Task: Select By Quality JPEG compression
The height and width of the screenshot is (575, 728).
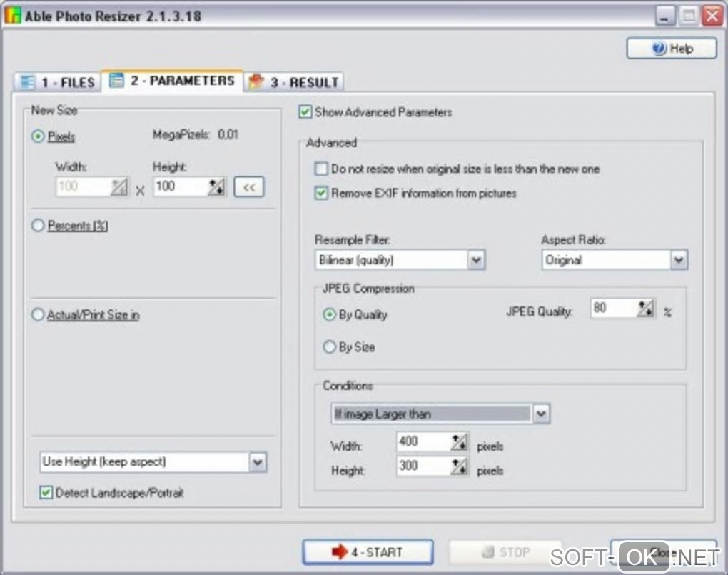Action: 329,315
